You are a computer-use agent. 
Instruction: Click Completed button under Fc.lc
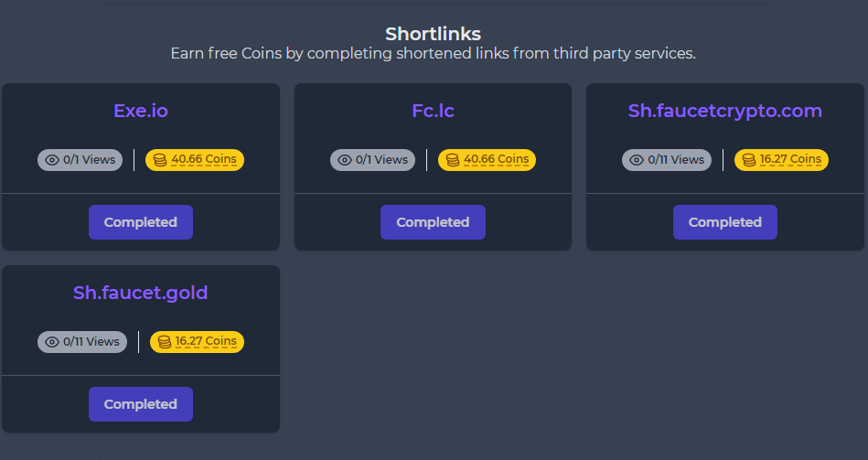(433, 222)
